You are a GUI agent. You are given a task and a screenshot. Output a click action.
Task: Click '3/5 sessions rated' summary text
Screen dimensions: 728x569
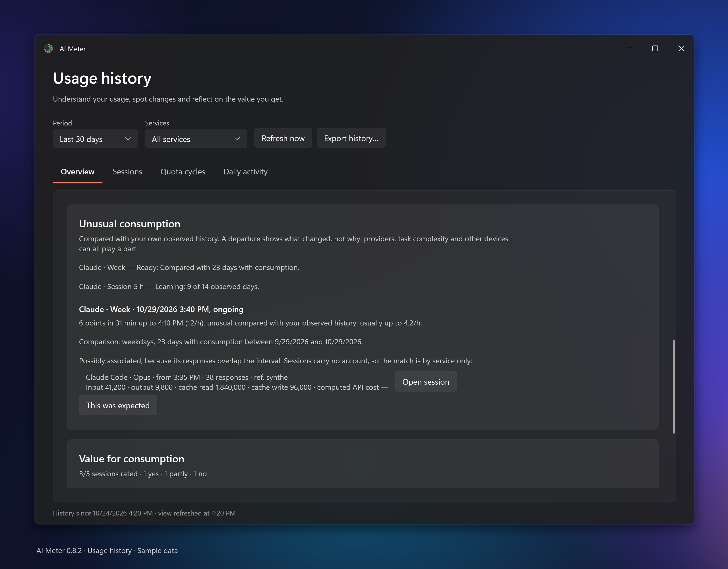[143, 474]
